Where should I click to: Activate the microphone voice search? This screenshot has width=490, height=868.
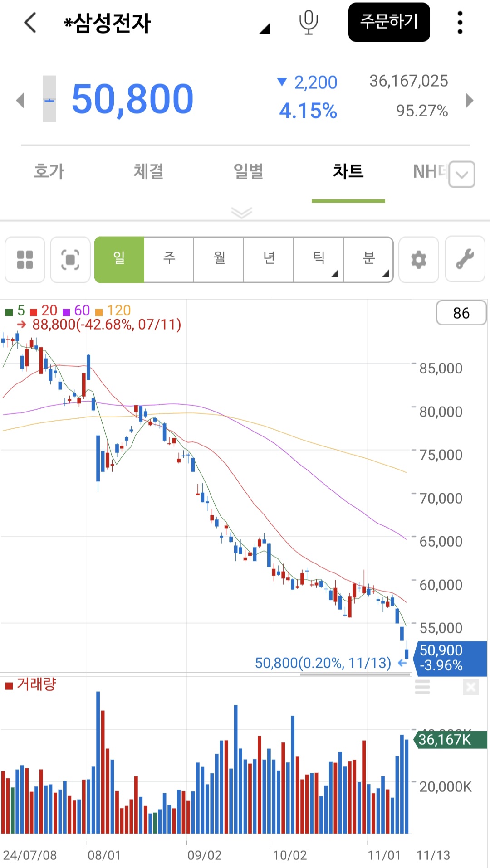point(309,23)
